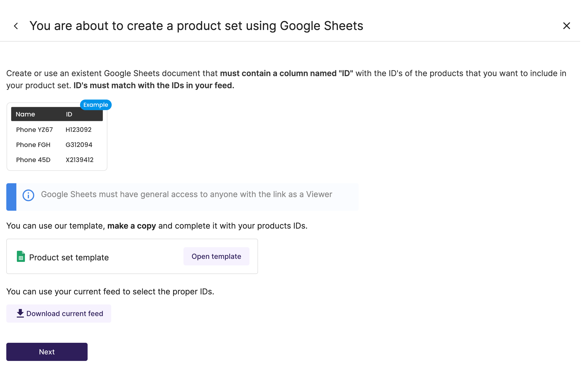This screenshot has height=370, width=588.
Task: Click the green Google Sheets file icon
Action: (x=21, y=256)
